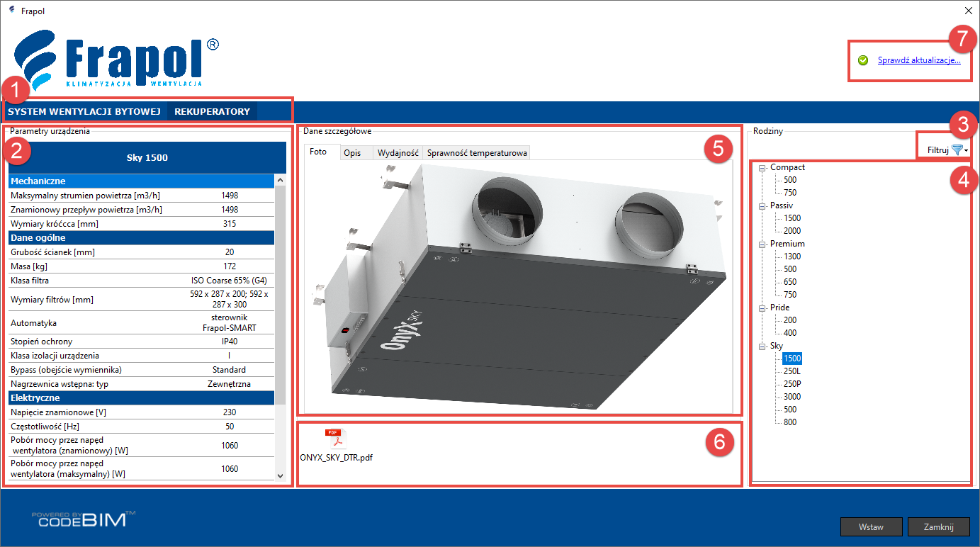This screenshot has width=980, height=547.
Task: Close the Frapol window
Action: pyautogui.click(x=968, y=11)
